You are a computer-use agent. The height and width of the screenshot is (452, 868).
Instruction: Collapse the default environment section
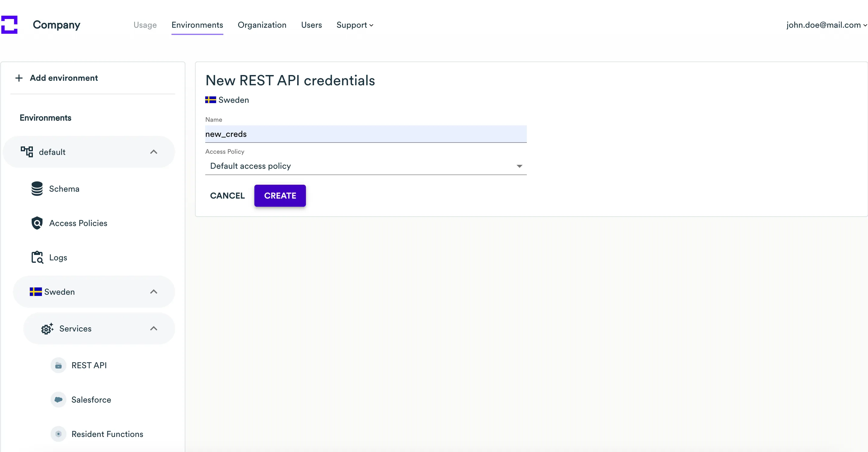click(154, 152)
